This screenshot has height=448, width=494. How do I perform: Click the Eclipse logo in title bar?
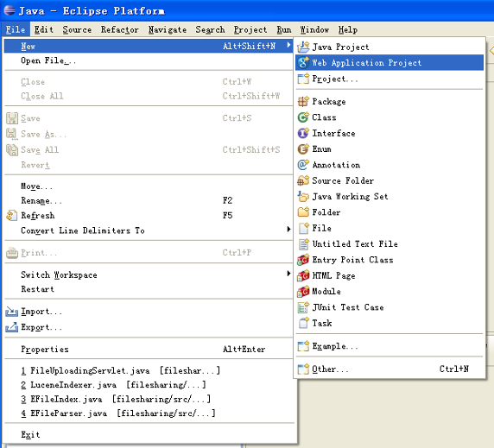(9, 10)
